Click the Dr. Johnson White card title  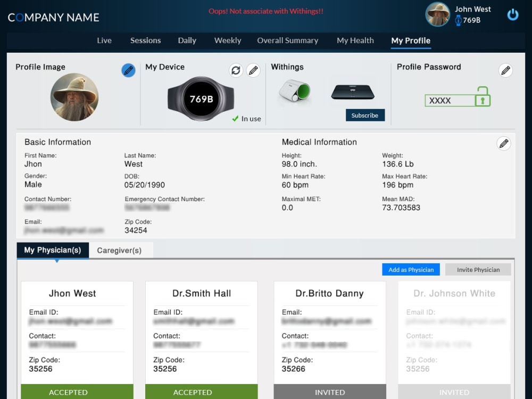[x=454, y=293]
